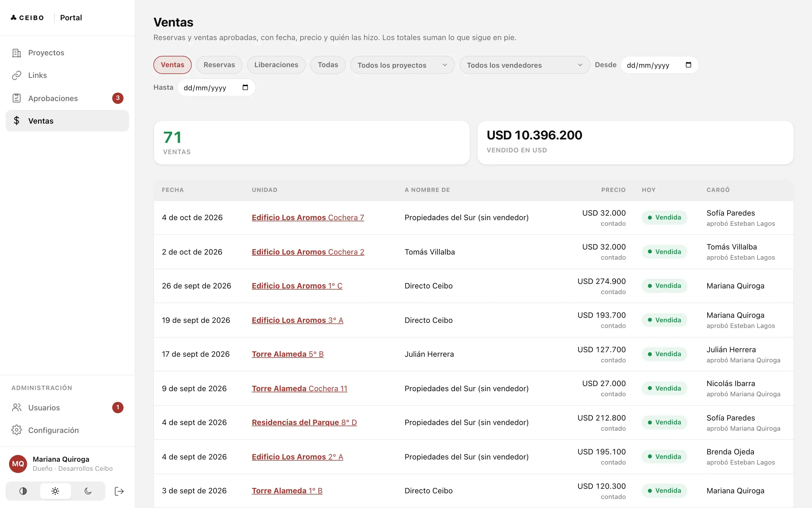Click the Aprobaciones badge showing 3
This screenshot has width=812, height=508.
pyautogui.click(x=118, y=98)
